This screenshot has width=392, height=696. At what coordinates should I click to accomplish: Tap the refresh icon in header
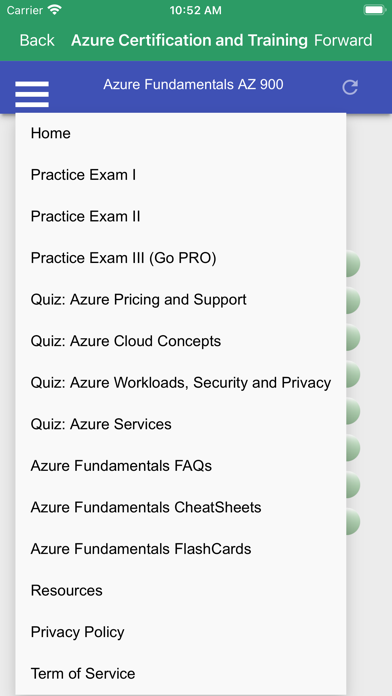[350, 87]
